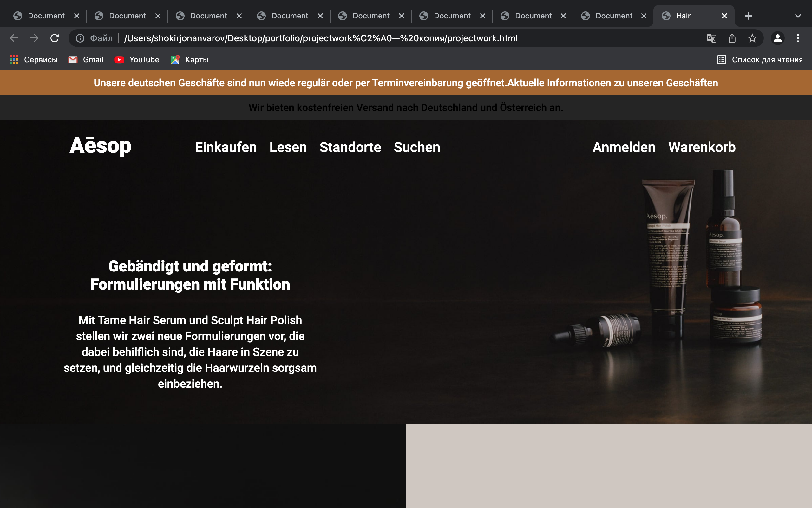The image size is (812, 508).
Task: Open the Сервисы apps bookmark
Action: [34, 59]
